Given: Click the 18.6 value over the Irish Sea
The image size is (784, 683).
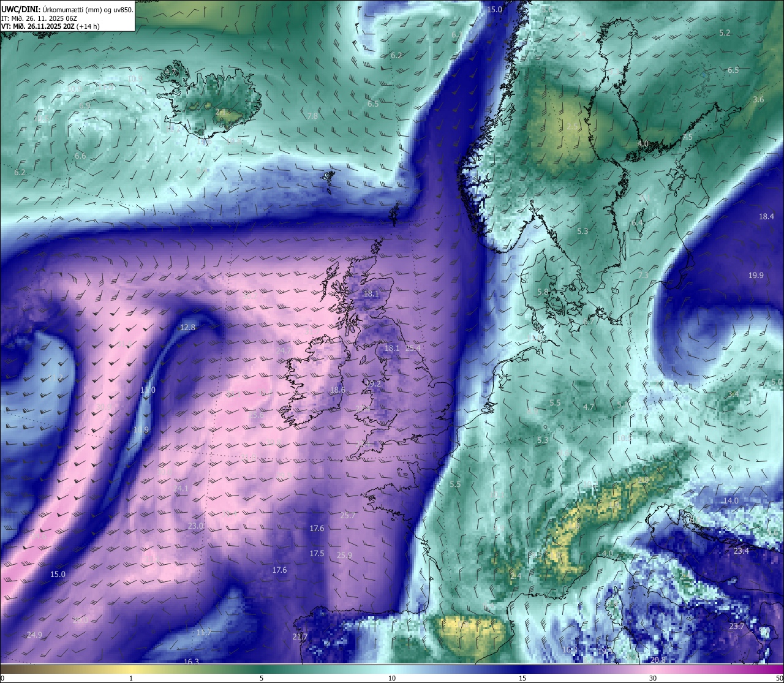Looking at the screenshot, I should [337, 390].
